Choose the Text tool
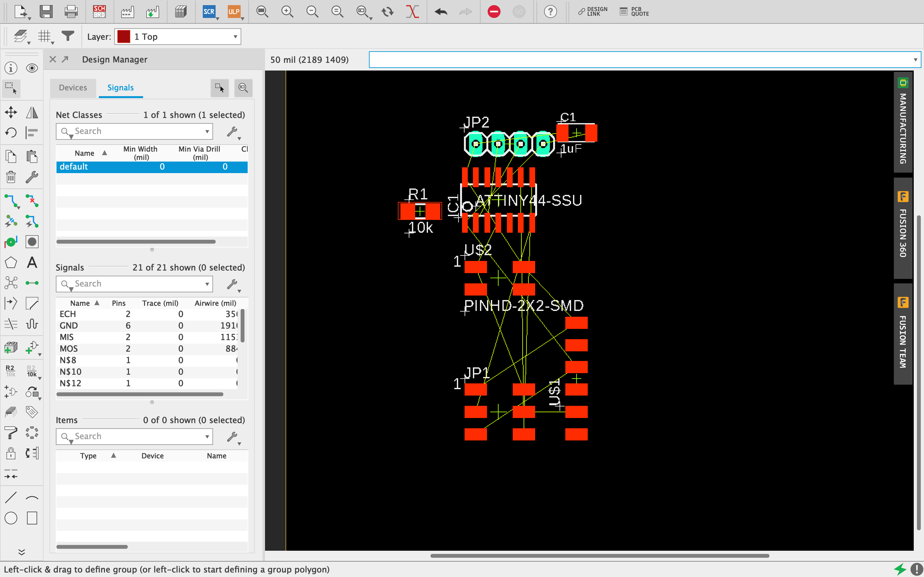Screen dimensions: 924x577 click(32, 263)
